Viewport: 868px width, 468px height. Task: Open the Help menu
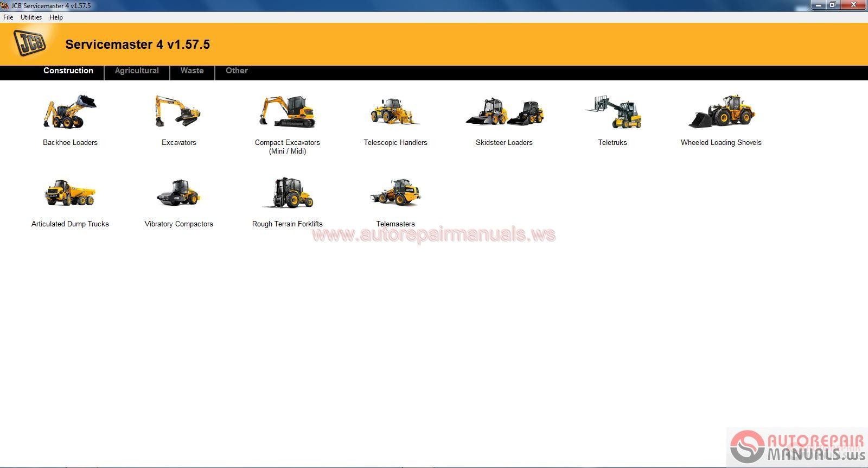(x=56, y=17)
